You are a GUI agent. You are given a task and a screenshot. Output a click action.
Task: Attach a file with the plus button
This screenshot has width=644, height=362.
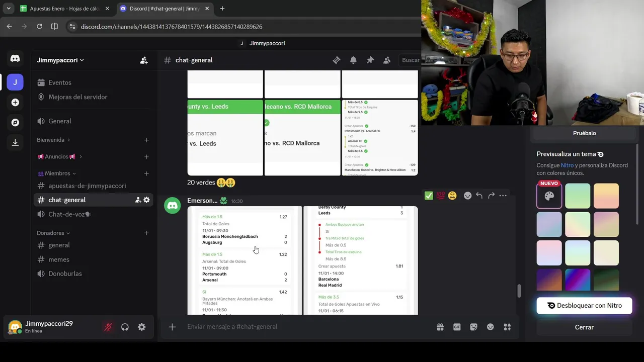pos(172,327)
